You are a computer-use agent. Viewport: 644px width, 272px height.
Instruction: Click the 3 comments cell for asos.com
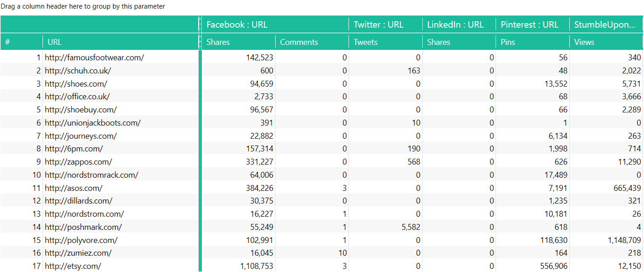312,188
